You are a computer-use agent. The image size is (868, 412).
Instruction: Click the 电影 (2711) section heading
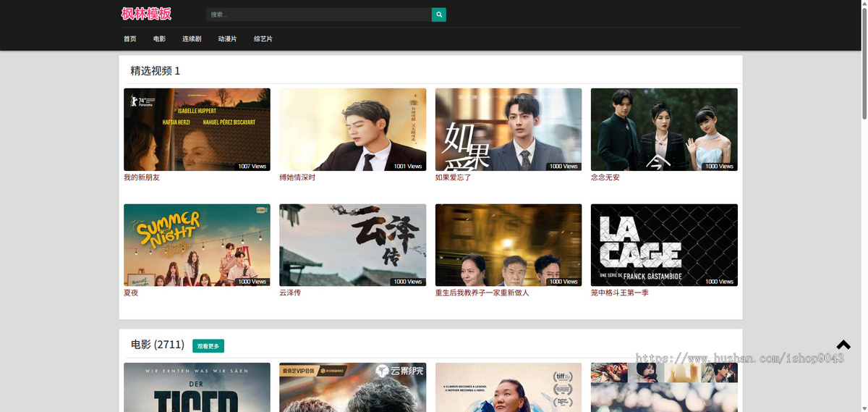[158, 345]
